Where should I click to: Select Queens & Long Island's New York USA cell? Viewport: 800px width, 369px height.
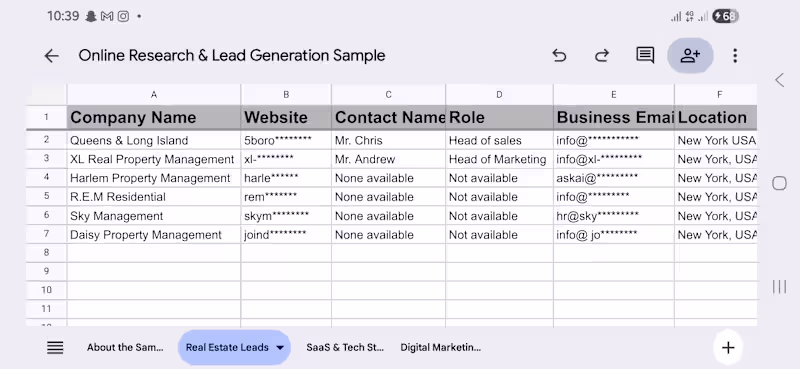[x=716, y=140]
